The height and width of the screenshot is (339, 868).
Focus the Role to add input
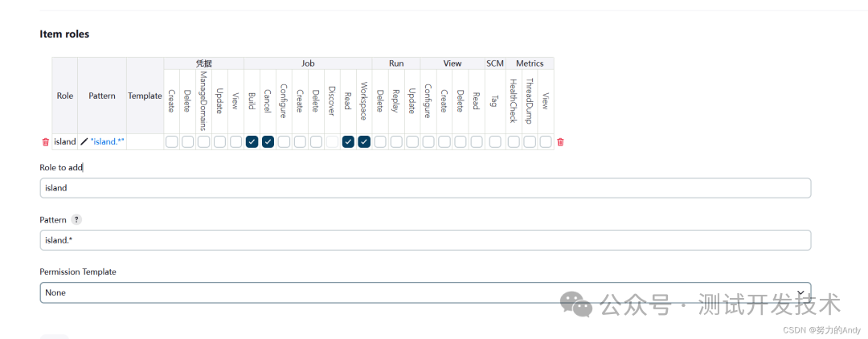click(x=425, y=188)
